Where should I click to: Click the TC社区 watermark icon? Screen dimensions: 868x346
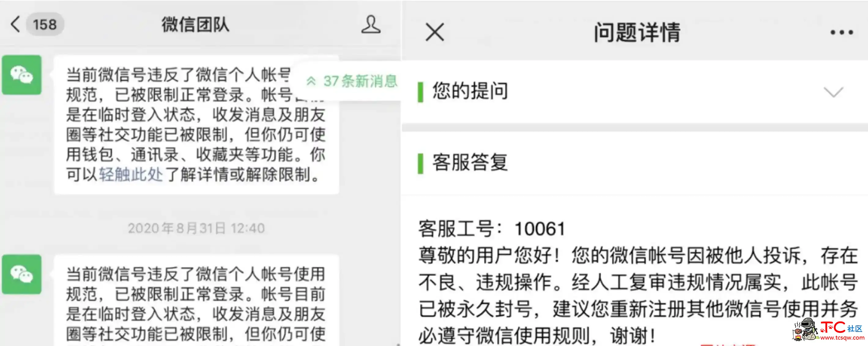[x=825, y=329]
